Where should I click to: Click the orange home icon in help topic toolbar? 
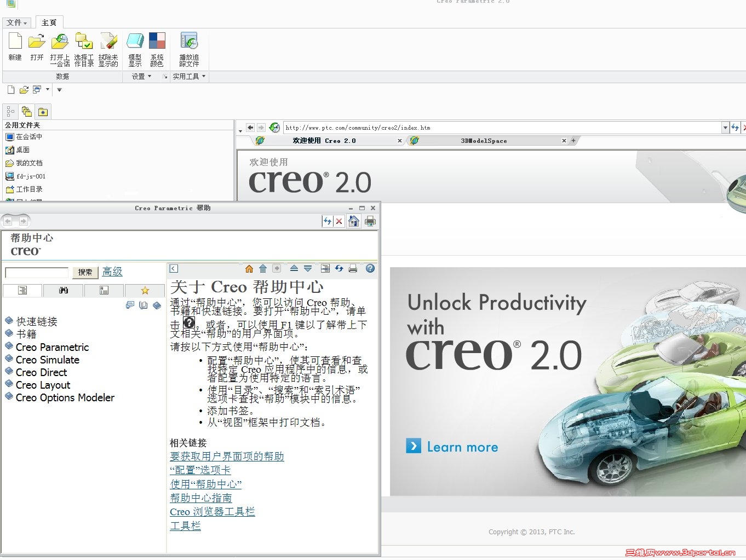click(249, 268)
